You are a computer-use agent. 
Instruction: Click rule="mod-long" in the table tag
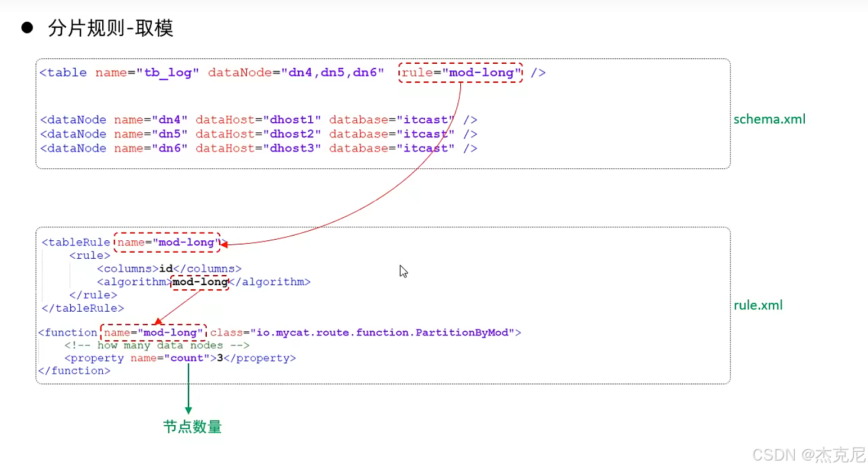coord(461,73)
